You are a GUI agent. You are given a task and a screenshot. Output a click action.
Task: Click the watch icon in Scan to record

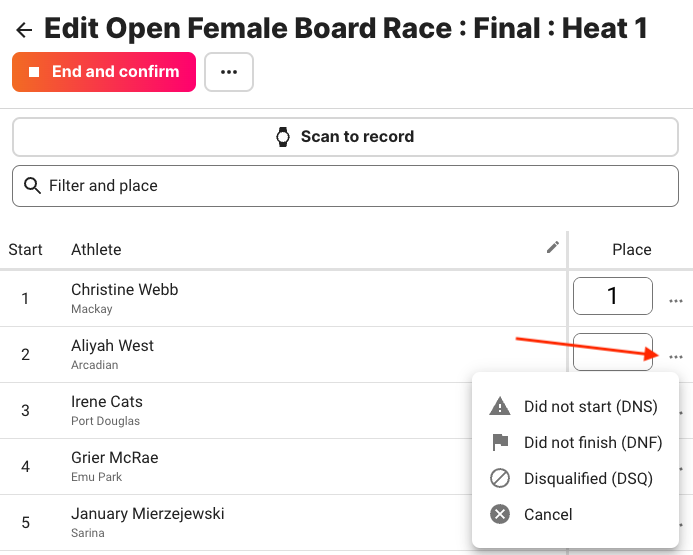click(283, 137)
